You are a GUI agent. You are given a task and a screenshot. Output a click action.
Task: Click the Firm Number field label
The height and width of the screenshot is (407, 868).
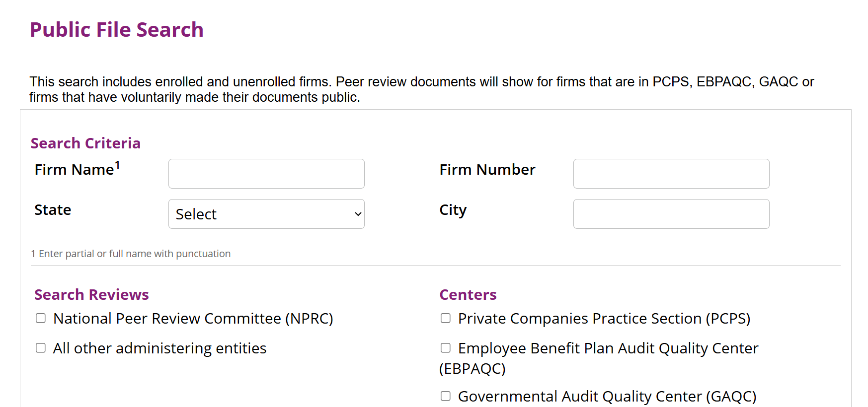pos(487,170)
